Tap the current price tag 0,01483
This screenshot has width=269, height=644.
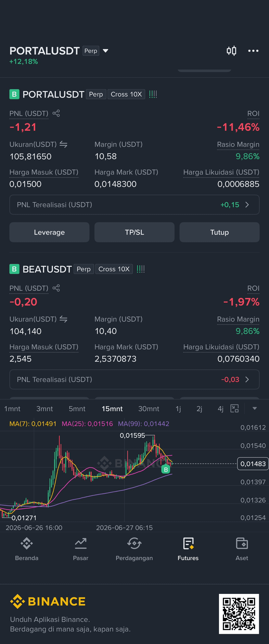tap(253, 464)
